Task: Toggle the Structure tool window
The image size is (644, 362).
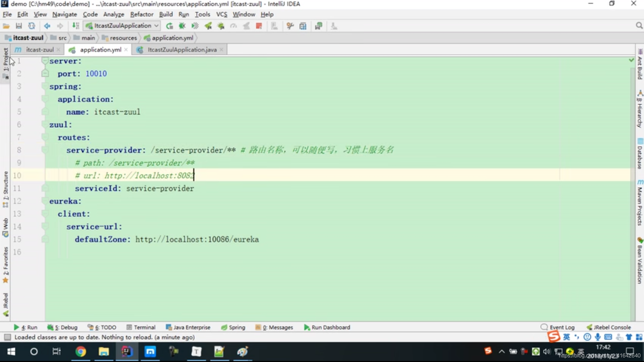Action: [5, 189]
